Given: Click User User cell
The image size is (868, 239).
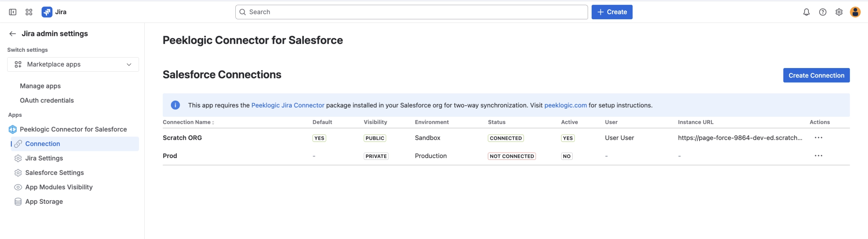Looking at the screenshot, I should (x=619, y=138).
